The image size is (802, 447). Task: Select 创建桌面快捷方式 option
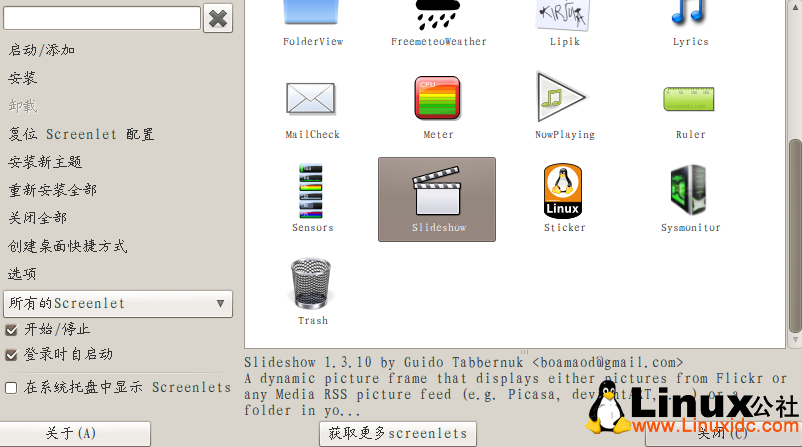click(68, 246)
